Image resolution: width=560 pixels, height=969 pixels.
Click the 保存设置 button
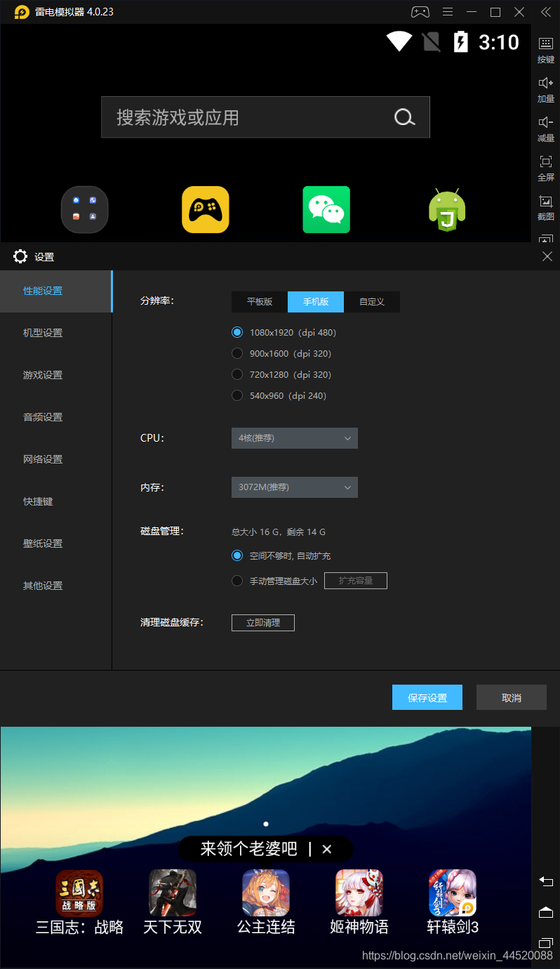click(x=427, y=697)
